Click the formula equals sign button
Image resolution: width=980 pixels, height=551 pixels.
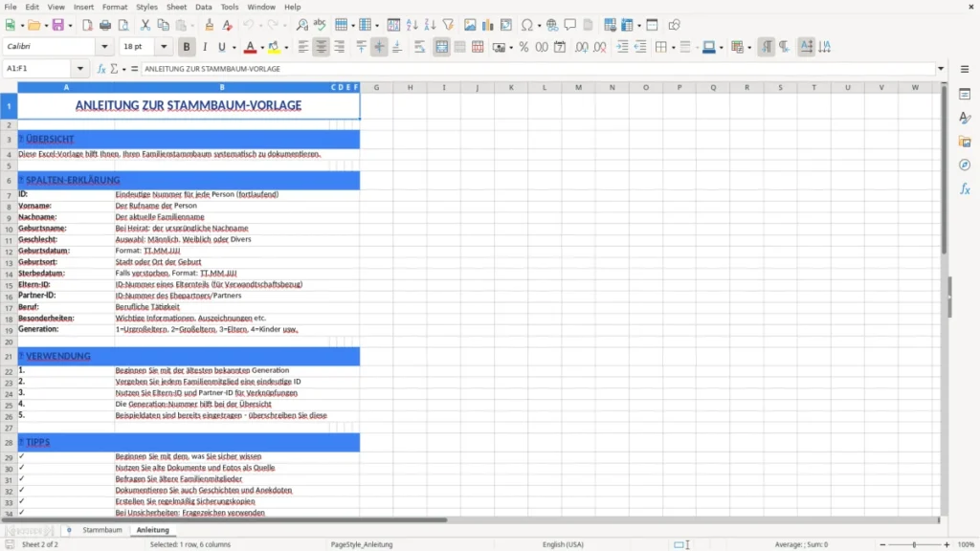tap(134, 69)
